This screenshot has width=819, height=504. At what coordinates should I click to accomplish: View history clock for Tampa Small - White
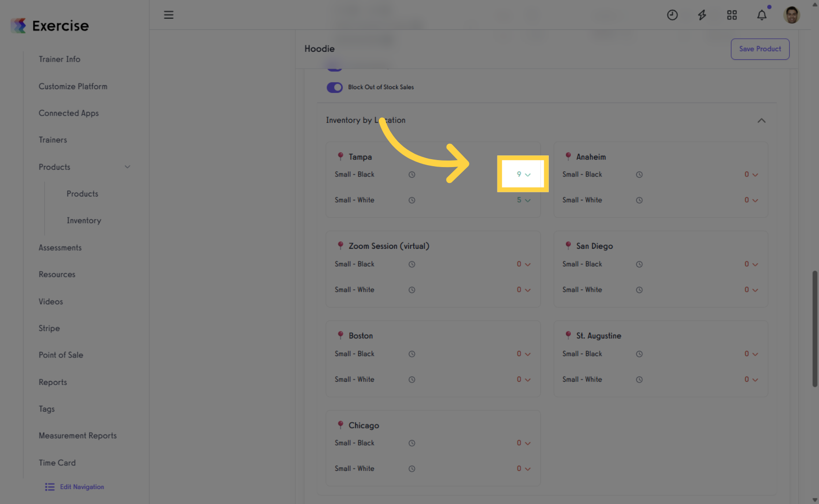[412, 200]
